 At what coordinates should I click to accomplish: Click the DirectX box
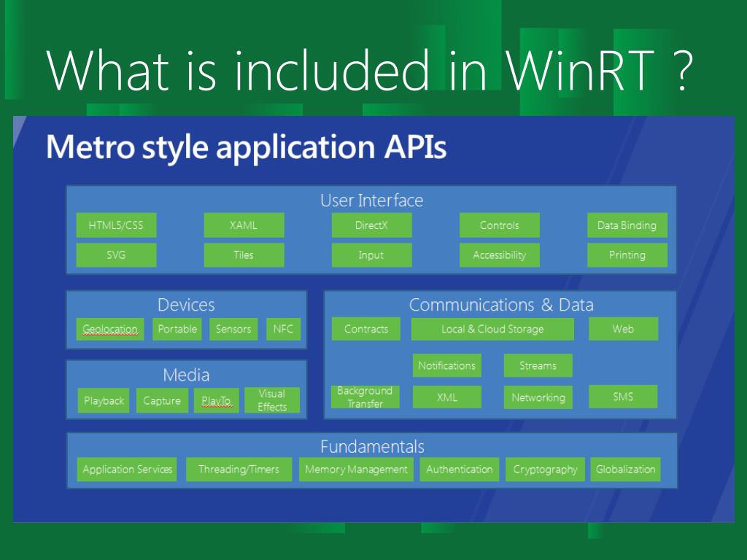coord(371,225)
